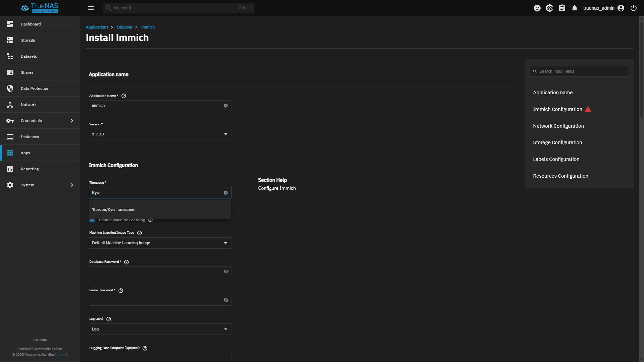Click the power button icon
The height and width of the screenshot is (362, 644).
[634, 8]
